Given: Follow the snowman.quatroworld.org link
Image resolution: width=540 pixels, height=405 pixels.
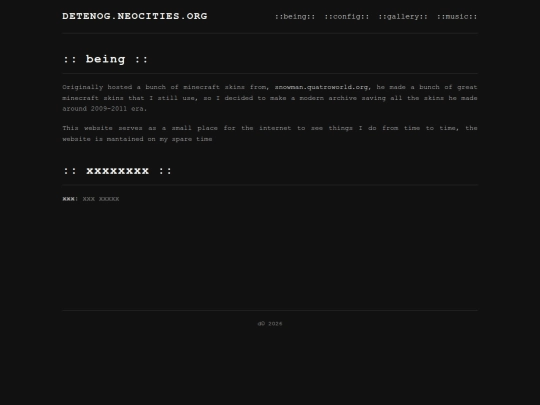Looking at the screenshot, I should (x=321, y=87).
